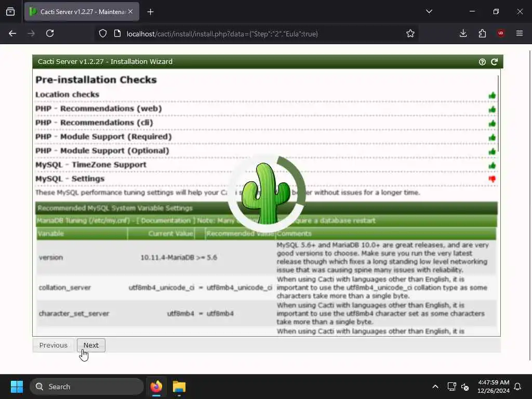This screenshot has height=399, width=532.
Task: Open a new browser tab
Action: [150, 12]
